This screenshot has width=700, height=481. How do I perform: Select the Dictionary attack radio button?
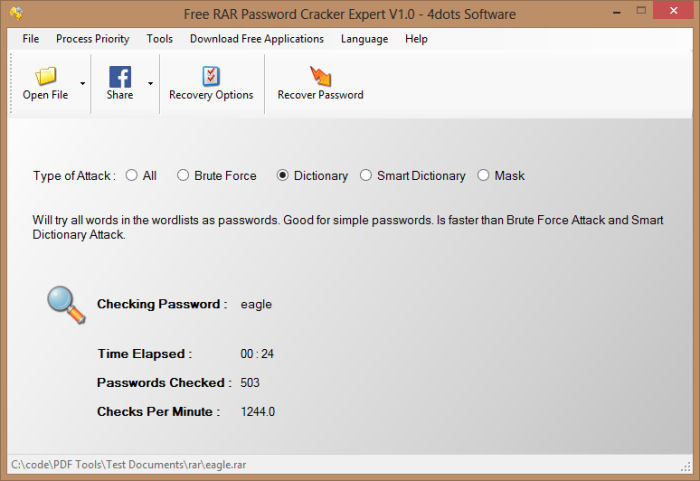click(x=282, y=175)
